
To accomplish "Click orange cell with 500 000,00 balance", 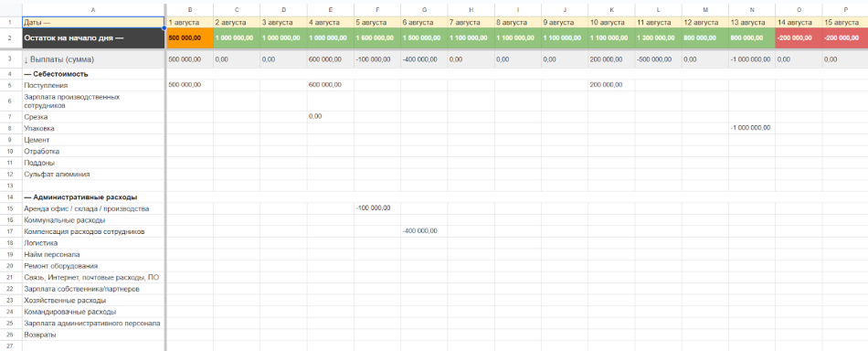I will coord(190,38).
